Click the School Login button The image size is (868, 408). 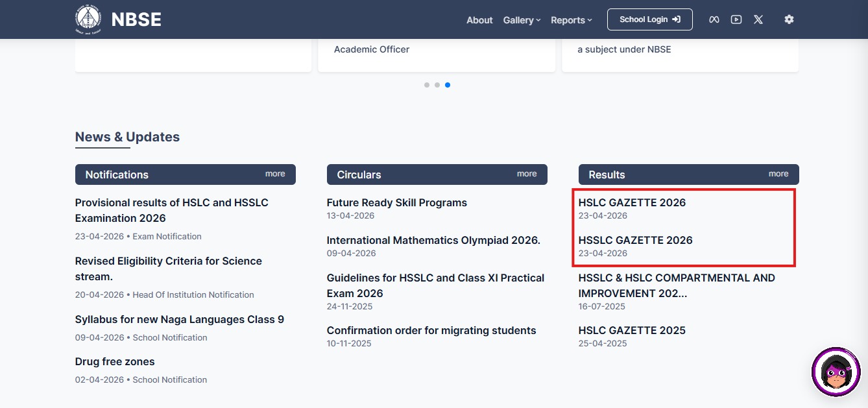(649, 19)
